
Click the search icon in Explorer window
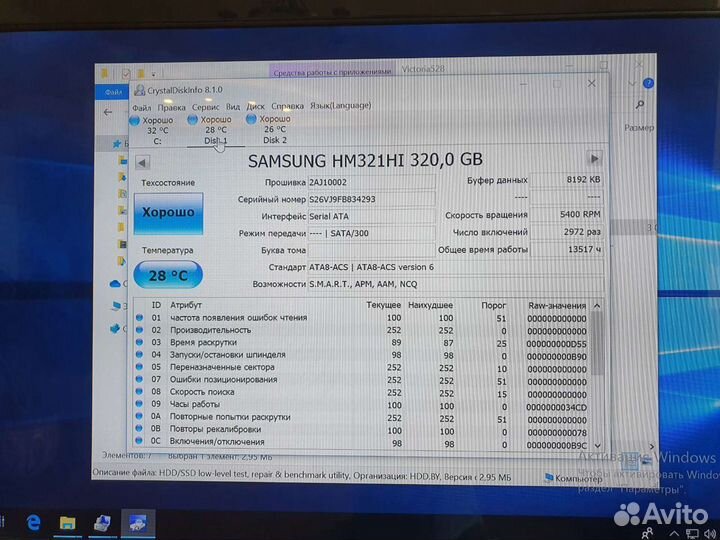640,105
